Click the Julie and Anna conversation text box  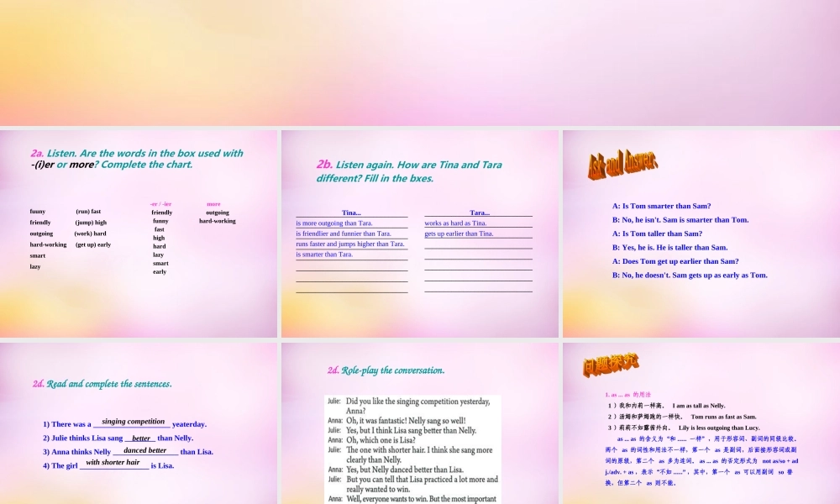(412, 449)
